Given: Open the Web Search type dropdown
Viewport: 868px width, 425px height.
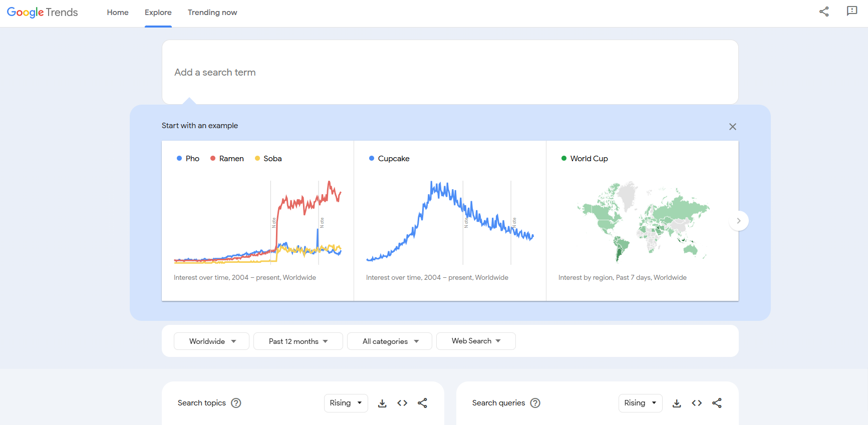Looking at the screenshot, I should coord(476,341).
